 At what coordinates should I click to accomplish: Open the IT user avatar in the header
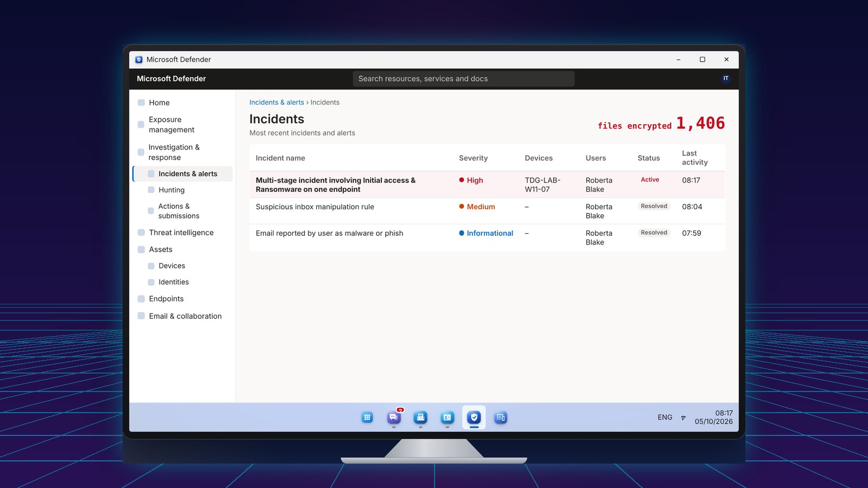[x=726, y=79]
